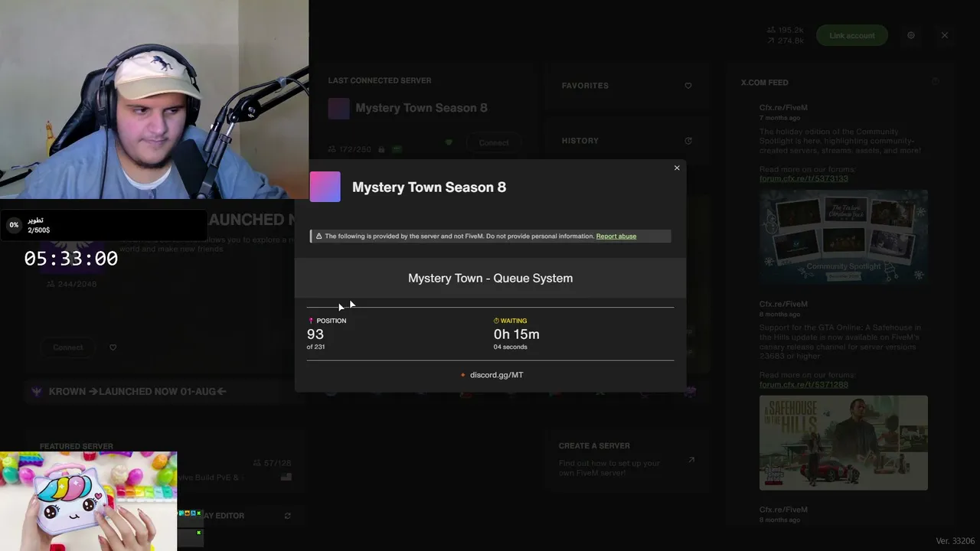Click the LAST CONNECTED SERVER heading
This screenshot has height=551, width=980.
(380, 80)
